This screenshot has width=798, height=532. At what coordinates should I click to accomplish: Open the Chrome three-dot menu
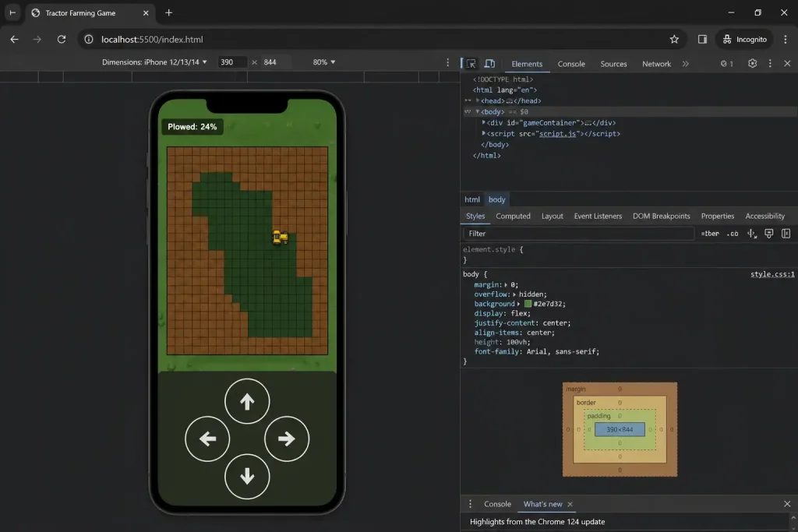coord(786,39)
